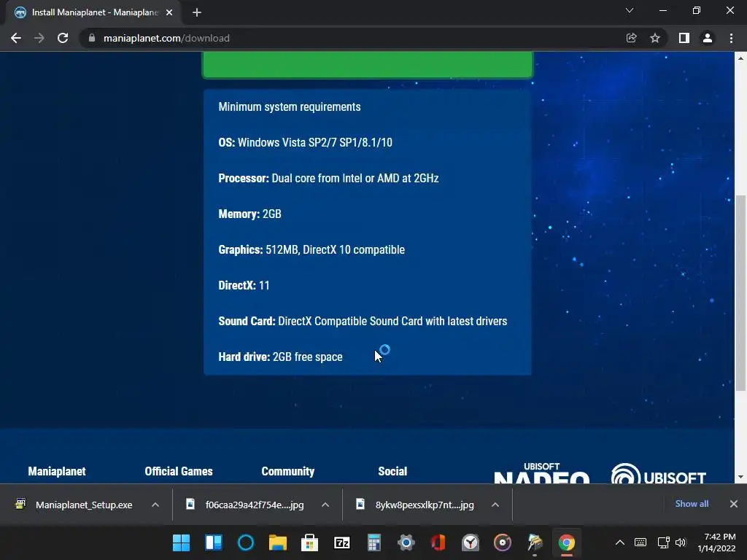Viewport: 747px width, 560px height.
Task: Click the 'Social' footer heading
Action: (x=392, y=472)
